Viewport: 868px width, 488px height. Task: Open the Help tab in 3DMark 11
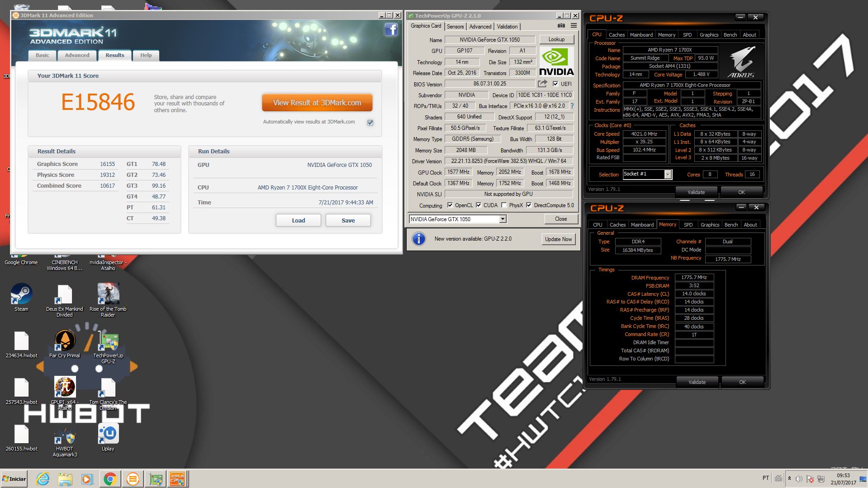[146, 55]
